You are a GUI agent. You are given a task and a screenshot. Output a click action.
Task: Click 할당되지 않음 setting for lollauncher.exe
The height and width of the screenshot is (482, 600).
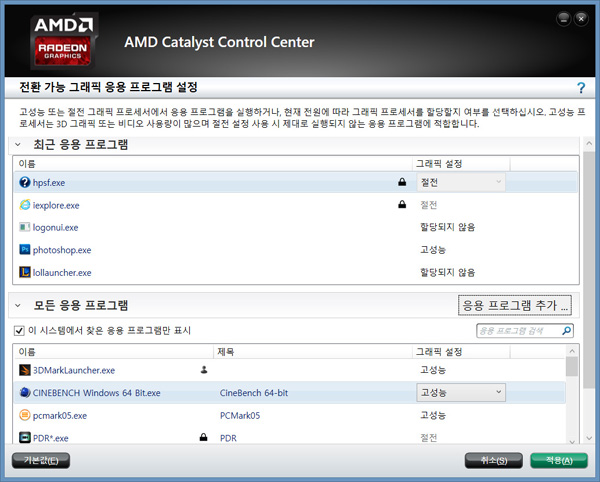click(447, 272)
